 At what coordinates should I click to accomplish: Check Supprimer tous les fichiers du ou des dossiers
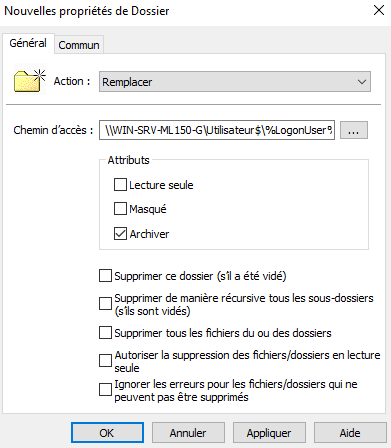[105, 333]
